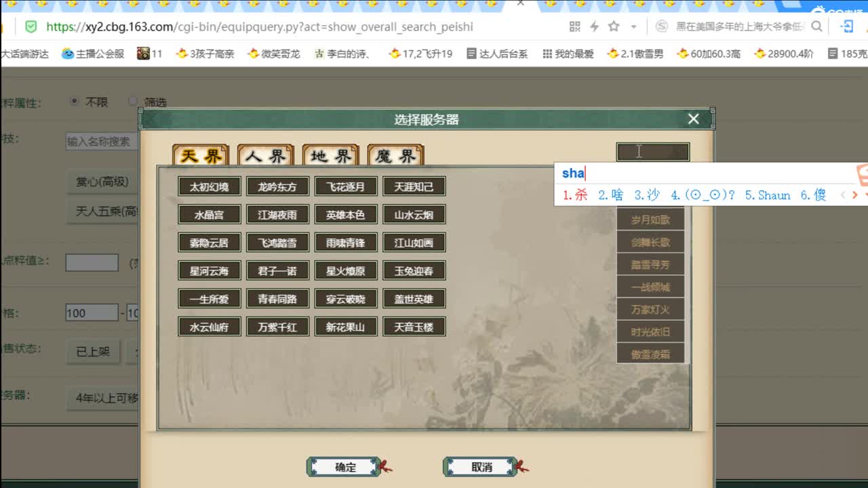Pick IME candidate 3 沙
The height and width of the screenshot is (488, 868).
point(646,195)
